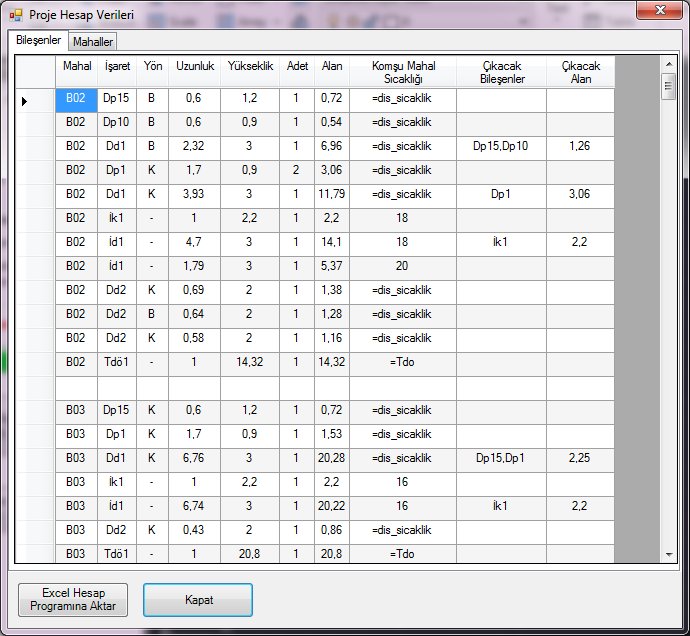The width and height of the screenshot is (690, 636).
Task: Click the Çıkacak Alan cell showing 1,26
Action: [x=579, y=147]
